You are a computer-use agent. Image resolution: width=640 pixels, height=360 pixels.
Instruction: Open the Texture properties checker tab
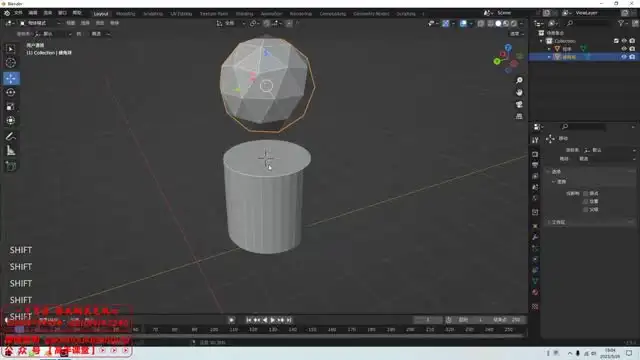pos(535,307)
